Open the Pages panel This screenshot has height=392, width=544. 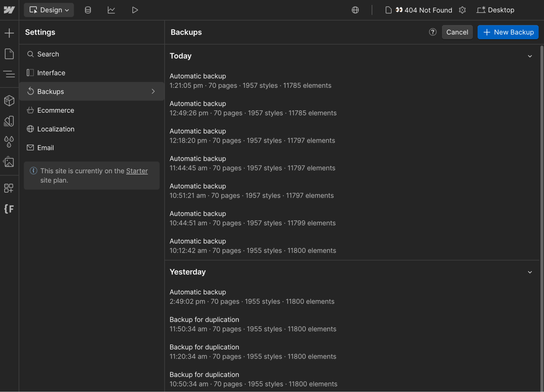pos(9,54)
